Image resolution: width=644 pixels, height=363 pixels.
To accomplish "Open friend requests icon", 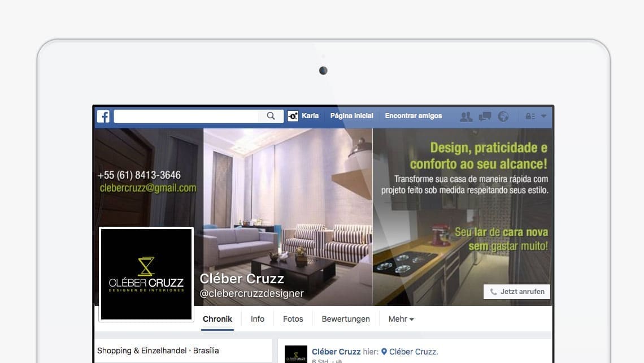I will tap(465, 116).
